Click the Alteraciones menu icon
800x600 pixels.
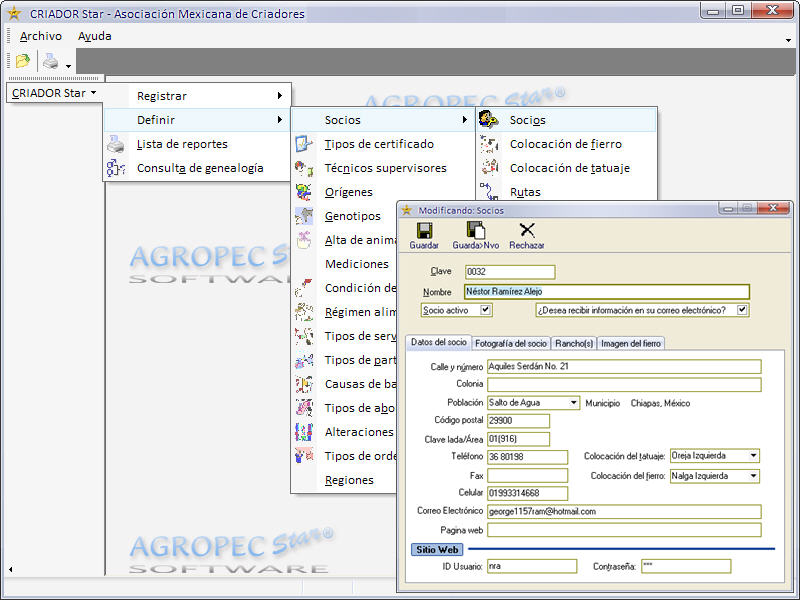pyautogui.click(x=304, y=432)
